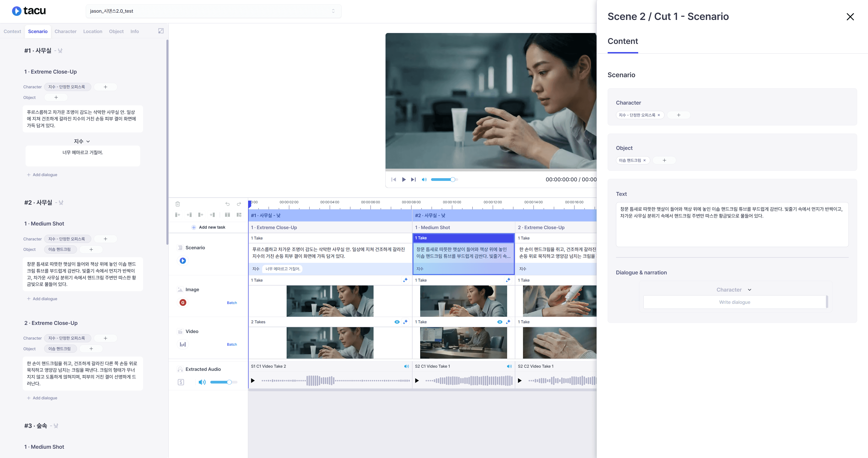This screenshot has height=458, width=868.
Task: Click the fourth insert-cut icon in timeline toolbar
Action: coord(212,215)
